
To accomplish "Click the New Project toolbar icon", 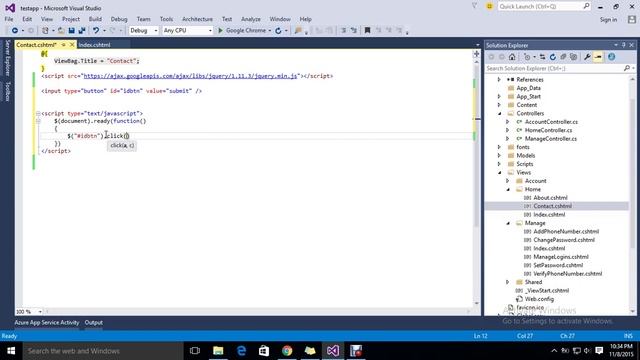I will coord(45,31).
